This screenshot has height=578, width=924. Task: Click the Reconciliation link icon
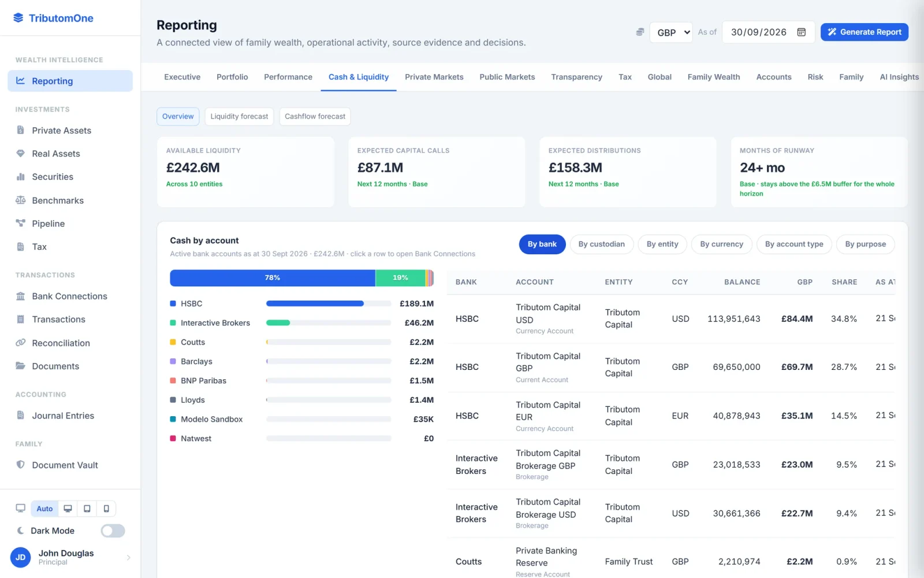(21, 343)
